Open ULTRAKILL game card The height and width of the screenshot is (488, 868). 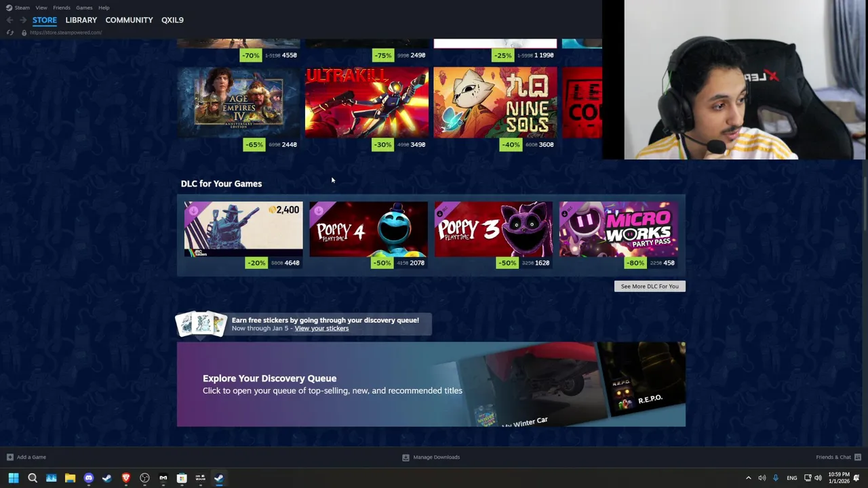pos(367,102)
